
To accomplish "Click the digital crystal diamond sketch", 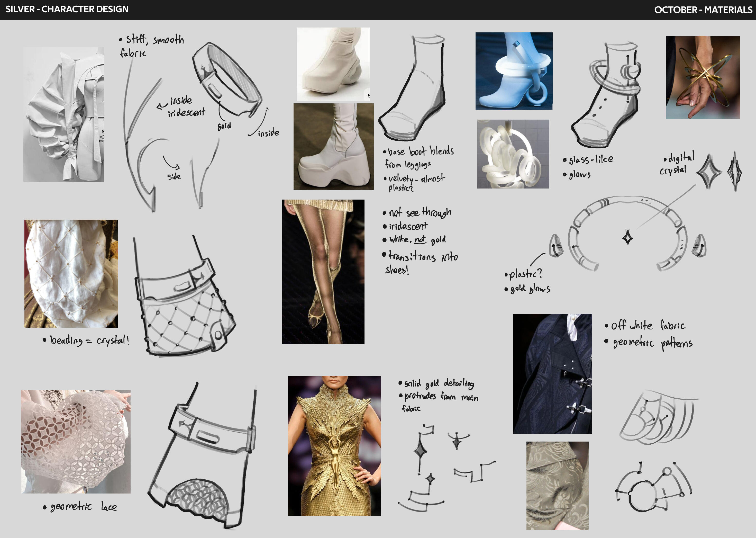I will point(709,172).
